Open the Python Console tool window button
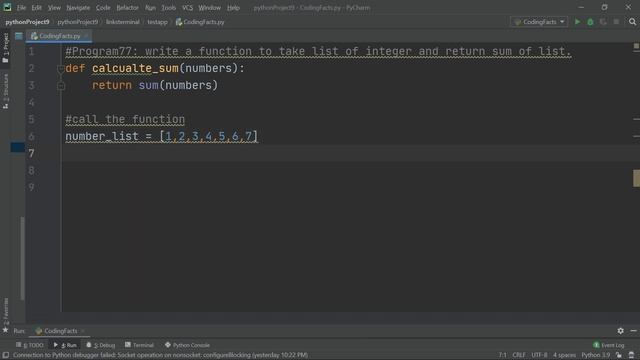The height and width of the screenshot is (360, 640). (187, 345)
